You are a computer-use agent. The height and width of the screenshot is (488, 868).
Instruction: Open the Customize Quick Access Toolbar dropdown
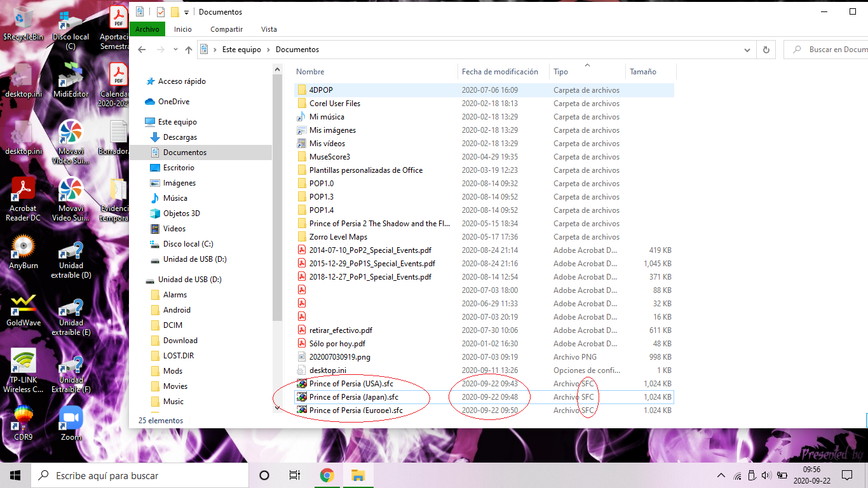click(186, 12)
